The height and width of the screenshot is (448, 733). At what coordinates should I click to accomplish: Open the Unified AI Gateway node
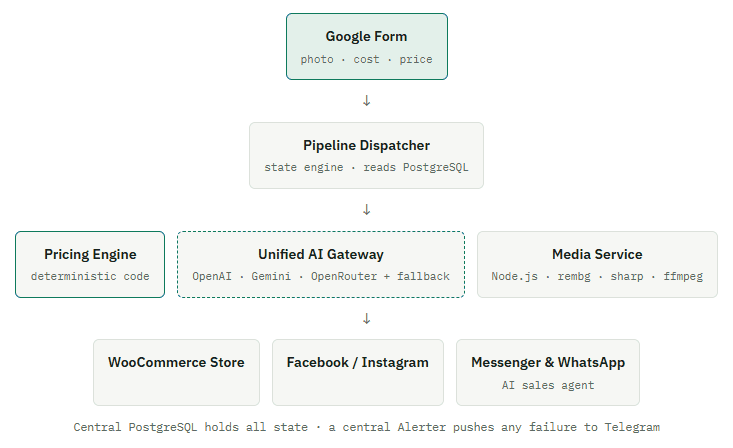coord(321,264)
